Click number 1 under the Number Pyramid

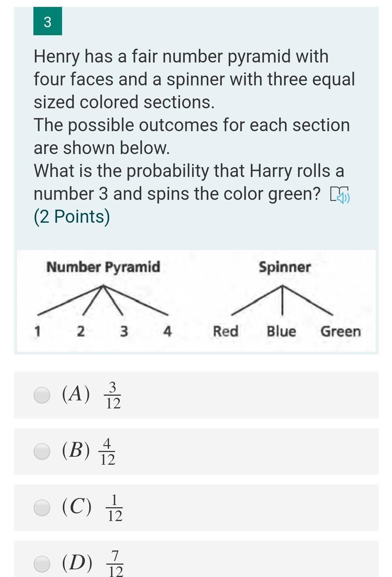tap(37, 331)
